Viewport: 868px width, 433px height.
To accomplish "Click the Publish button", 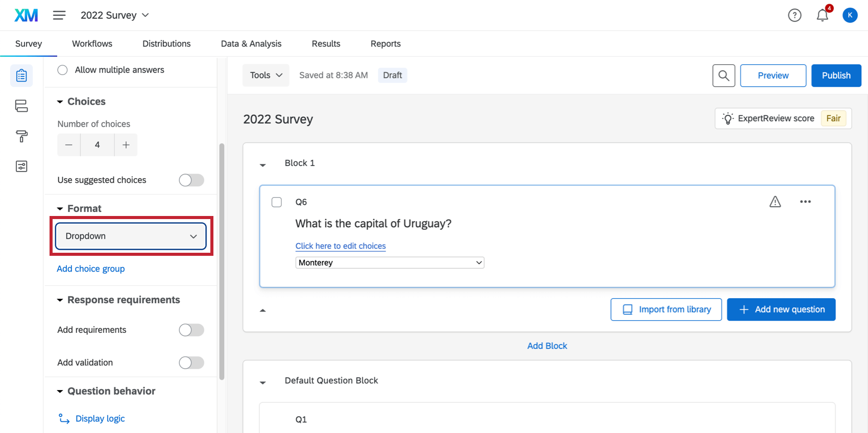I will [x=836, y=76].
